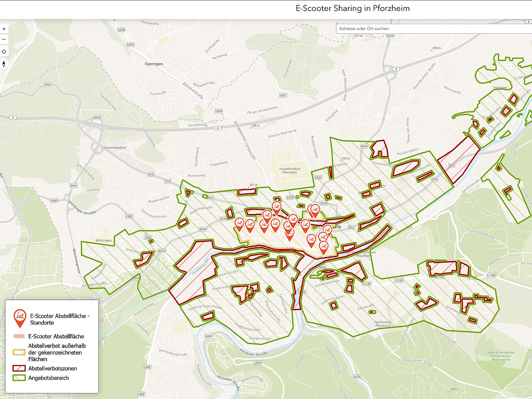Click the 'Wallbergallee' street label
This screenshot has width=532, height=399.
click(159, 200)
